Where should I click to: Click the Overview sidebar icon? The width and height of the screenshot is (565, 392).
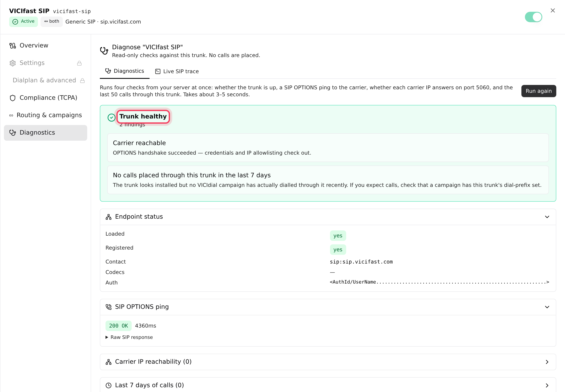click(13, 46)
